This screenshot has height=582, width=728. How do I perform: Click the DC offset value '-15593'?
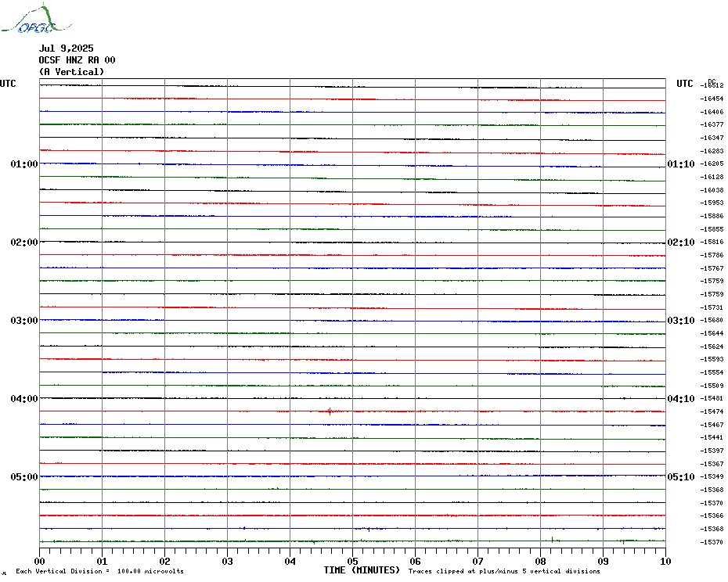pyautogui.click(x=712, y=359)
